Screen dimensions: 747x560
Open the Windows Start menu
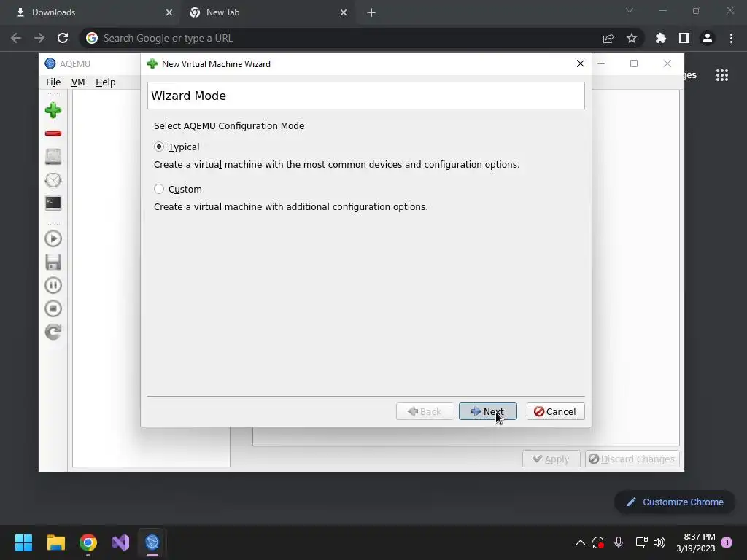point(23,542)
